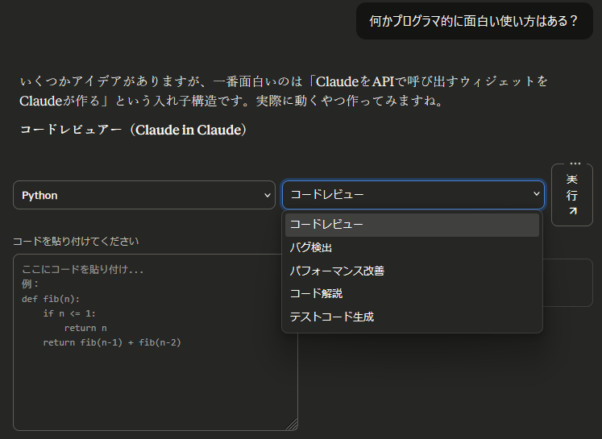
Task: Click the chevron on the コードレビュー combo box
Action: [536, 195]
